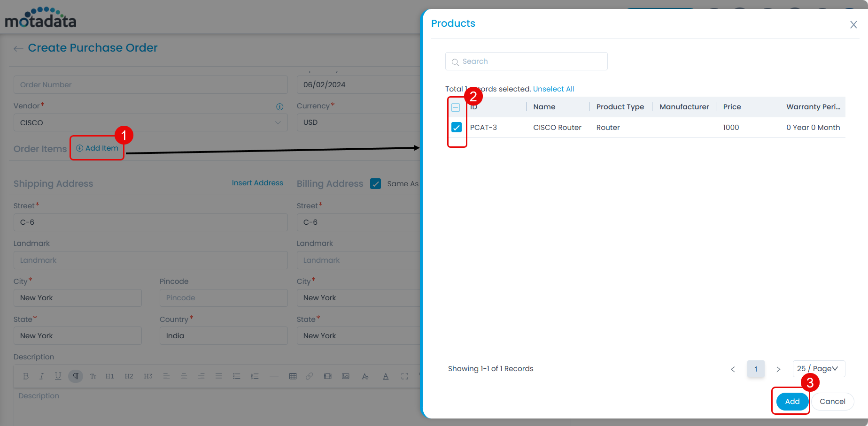Image resolution: width=868 pixels, height=426 pixels.
Task: Center-align text in the description editor
Action: (x=184, y=376)
